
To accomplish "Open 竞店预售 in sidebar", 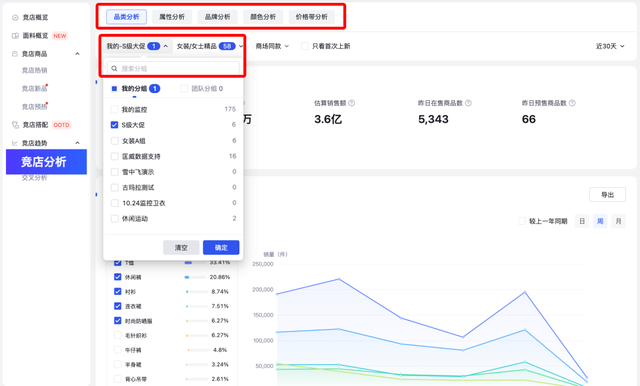I will (34, 106).
